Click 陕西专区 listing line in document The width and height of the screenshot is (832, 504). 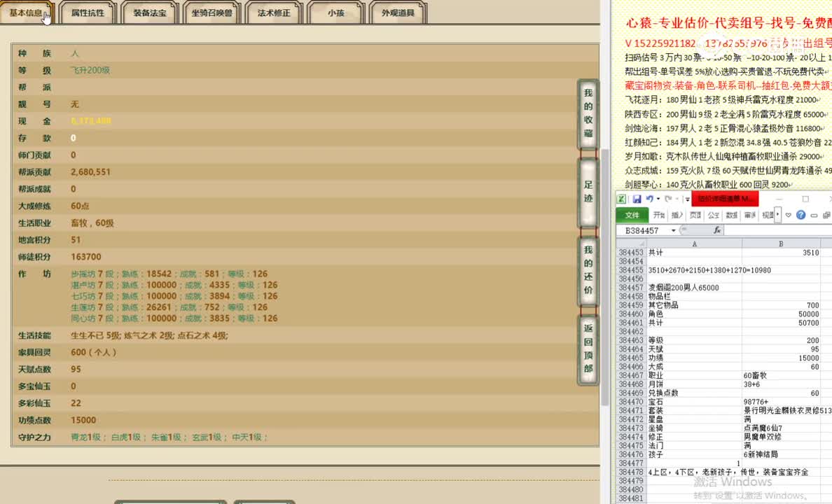727,114
